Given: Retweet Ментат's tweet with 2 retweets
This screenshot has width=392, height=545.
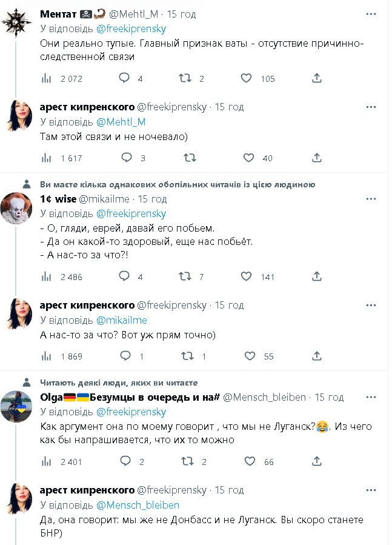Looking at the screenshot, I should tap(185, 78).
